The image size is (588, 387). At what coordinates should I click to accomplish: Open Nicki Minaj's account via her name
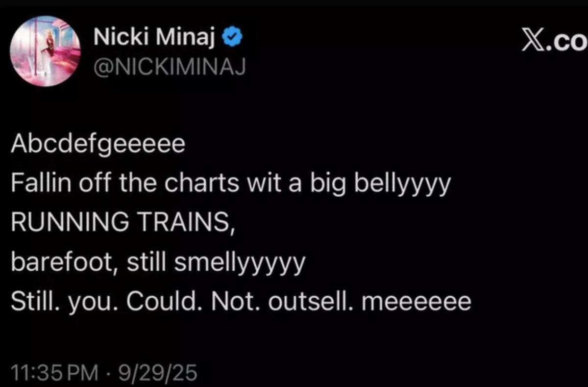(x=154, y=35)
